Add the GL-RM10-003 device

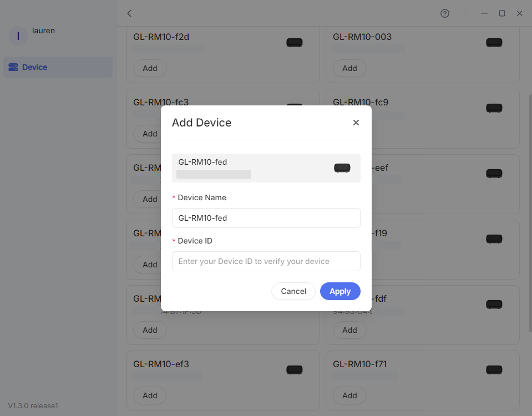click(x=349, y=68)
